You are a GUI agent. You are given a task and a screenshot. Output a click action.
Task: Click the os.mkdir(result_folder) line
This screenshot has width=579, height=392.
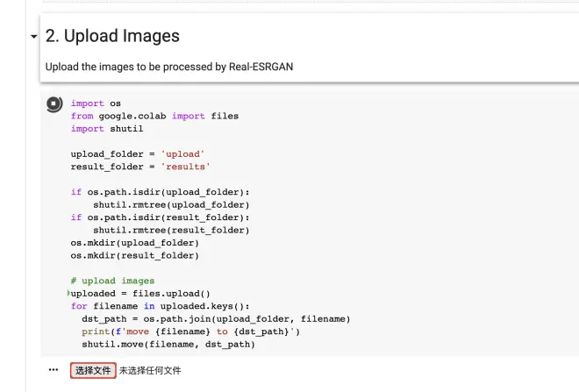point(135,255)
